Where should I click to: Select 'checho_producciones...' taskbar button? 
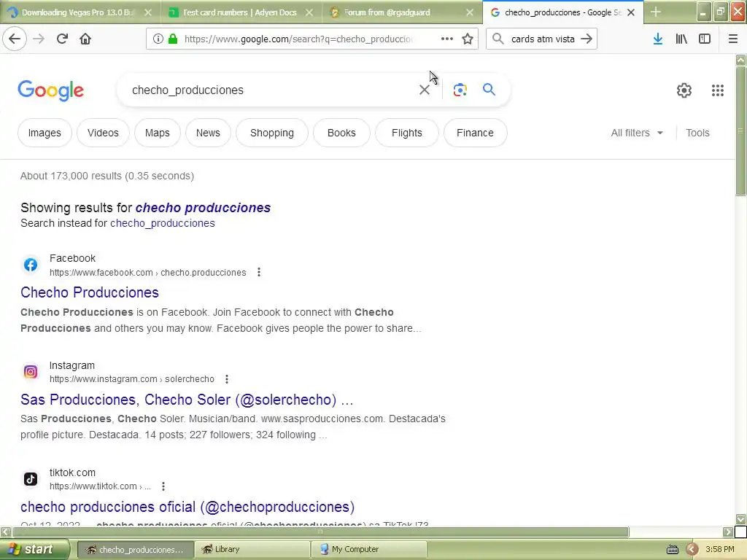135,550
